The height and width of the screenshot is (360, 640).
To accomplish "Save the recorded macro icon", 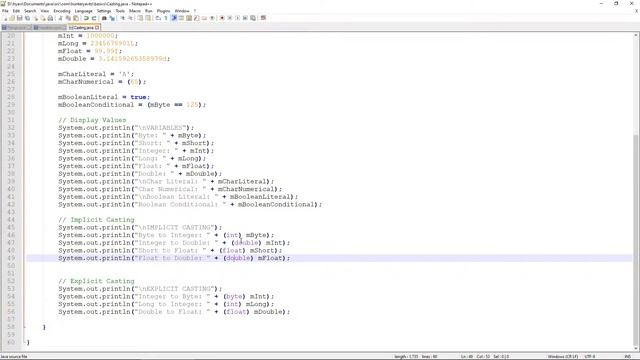I will tap(253, 18).
